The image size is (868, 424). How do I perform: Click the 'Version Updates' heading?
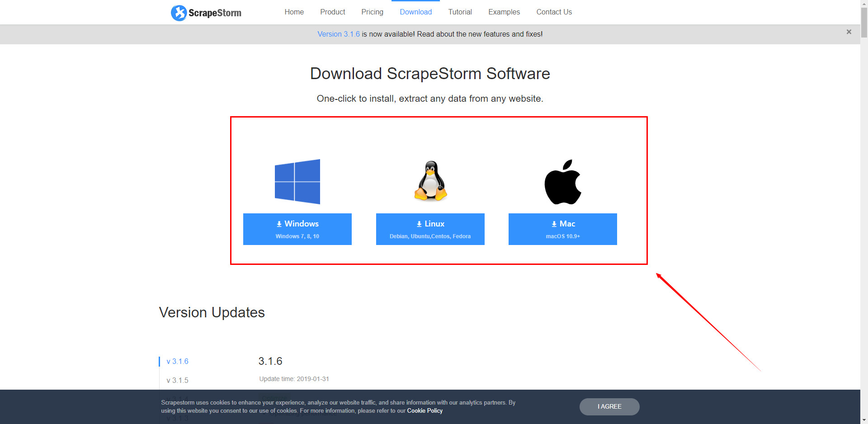(212, 312)
